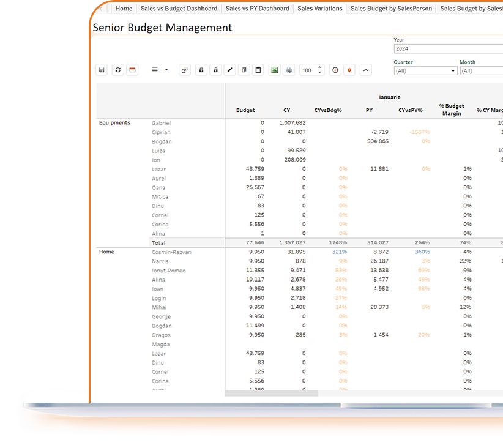Click the Year input field showing 2024

click(x=448, y=49)
